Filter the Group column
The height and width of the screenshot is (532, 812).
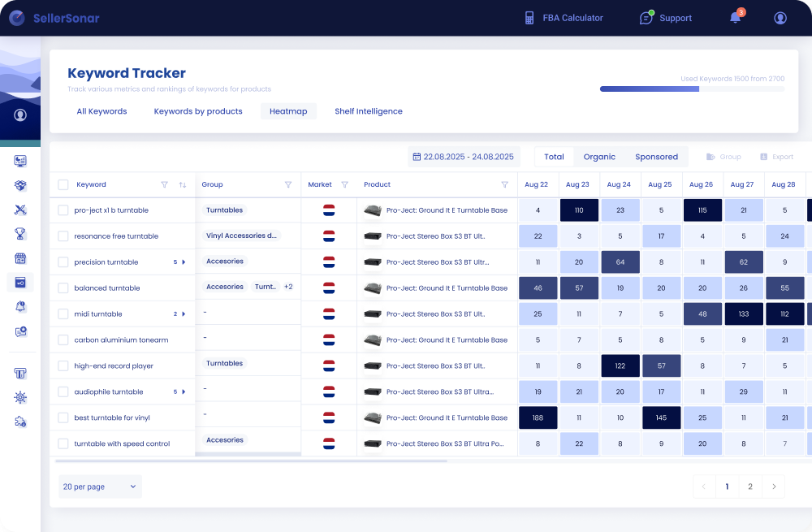coord(288,185)
